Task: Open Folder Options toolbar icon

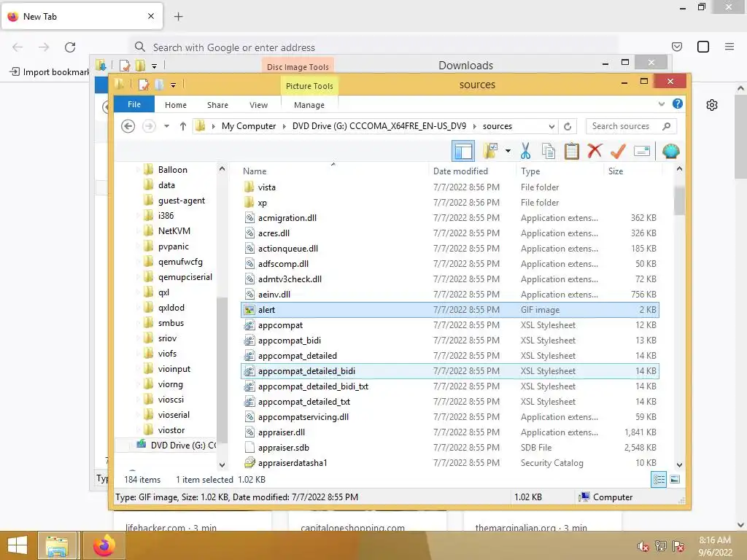Action: point(490,152)
